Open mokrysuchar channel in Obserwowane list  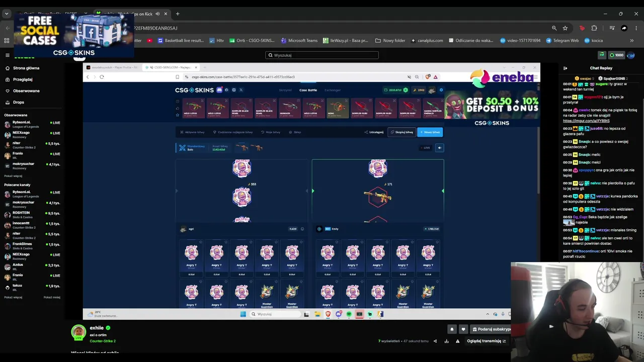pyautogui.click(x=32, y=165)
